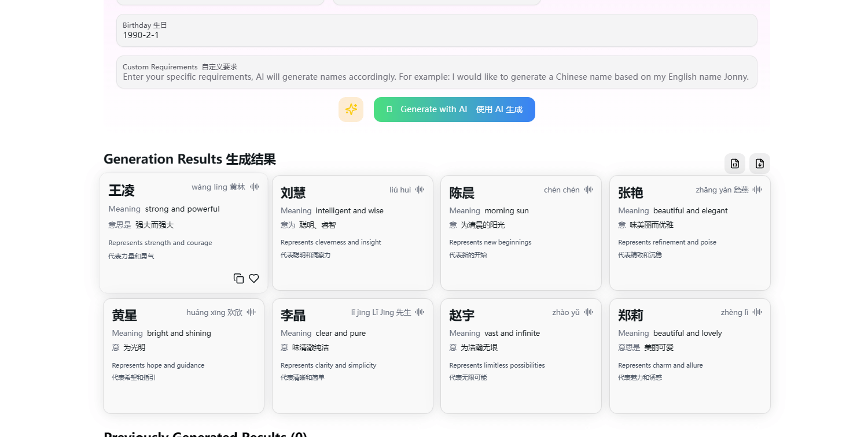
Task: Select the 刘慧 name heading
Action: [x=293, y=192]
